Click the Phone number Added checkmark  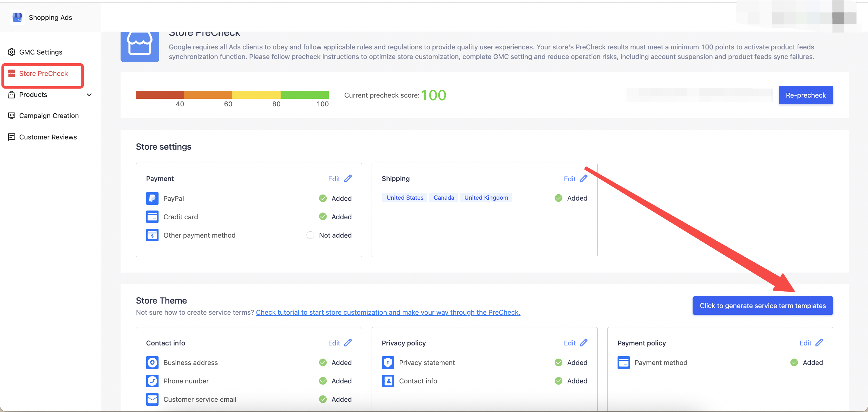323,381
